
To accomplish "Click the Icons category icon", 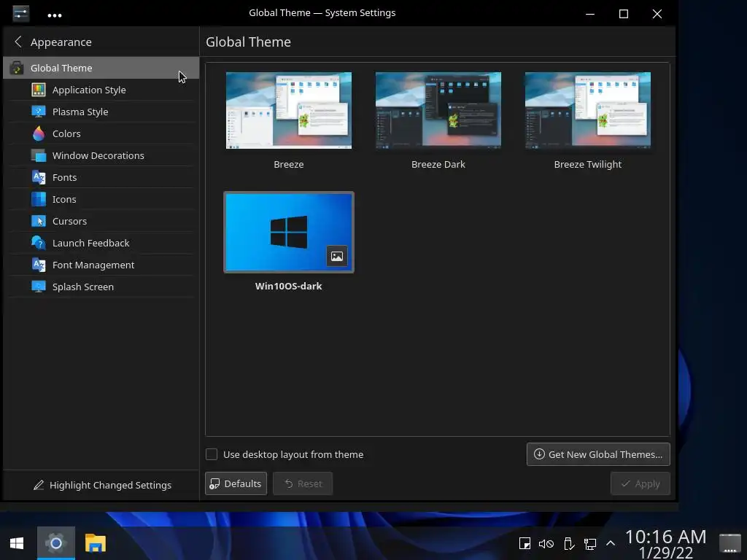I will coord(39,199).
